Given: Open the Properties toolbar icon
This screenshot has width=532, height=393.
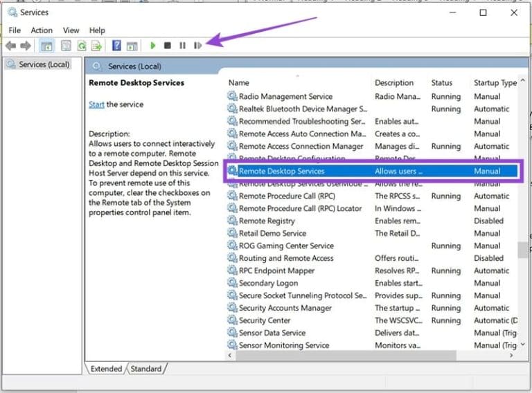Looking at the screenshot, I should (66, 46).
